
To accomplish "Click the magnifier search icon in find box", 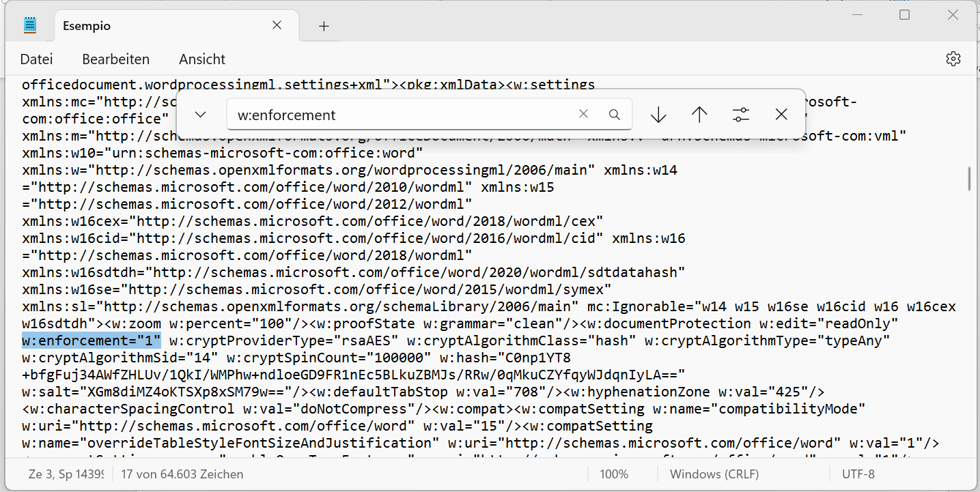I will coord(615,115).
